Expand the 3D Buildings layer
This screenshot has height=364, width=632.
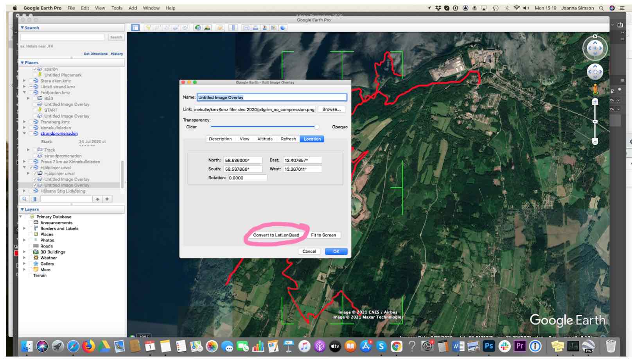coord(25,252)
